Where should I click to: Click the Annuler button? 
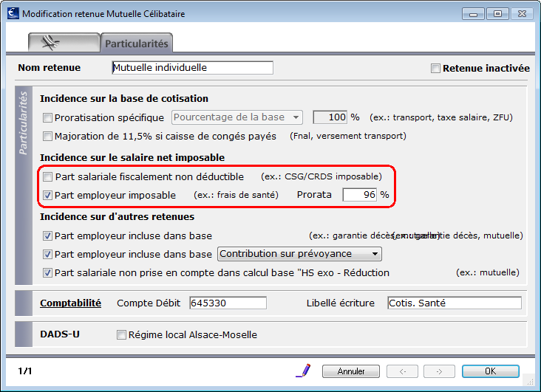pos(351,371)
